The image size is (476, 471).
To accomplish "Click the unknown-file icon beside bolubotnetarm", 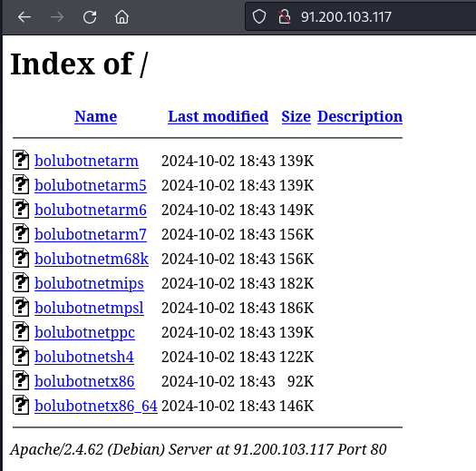I will (x=21, y=160).
